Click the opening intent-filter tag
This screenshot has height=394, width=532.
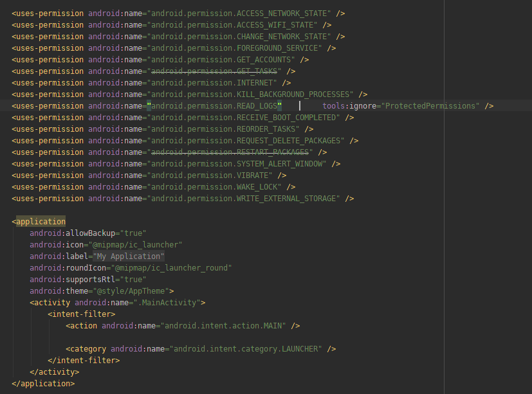coord(82,314)
